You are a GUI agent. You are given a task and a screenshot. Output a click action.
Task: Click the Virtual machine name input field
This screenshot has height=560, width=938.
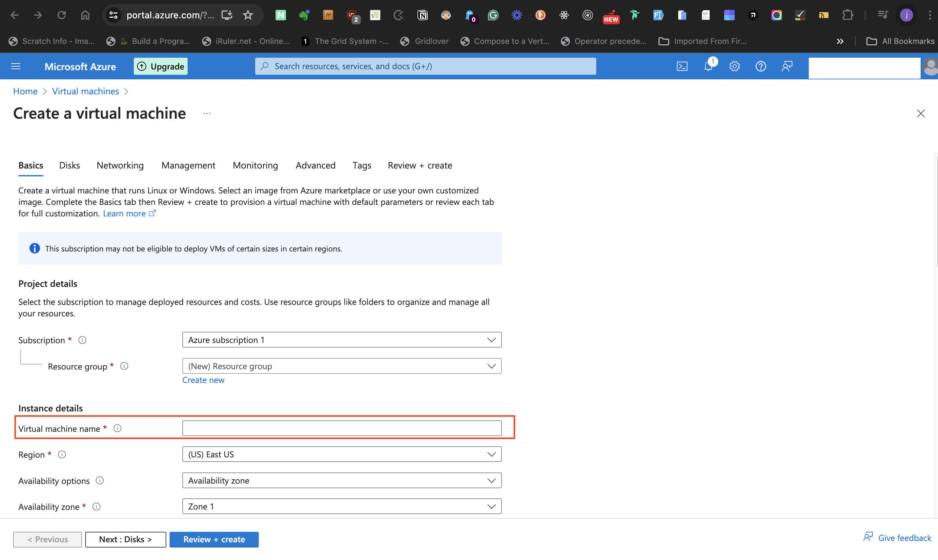click(x=342, y=428)
